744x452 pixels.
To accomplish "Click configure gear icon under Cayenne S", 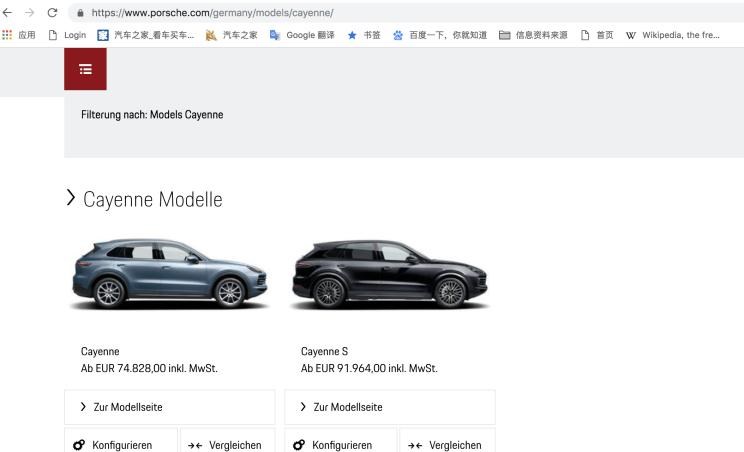I will [x=299, y=445].
